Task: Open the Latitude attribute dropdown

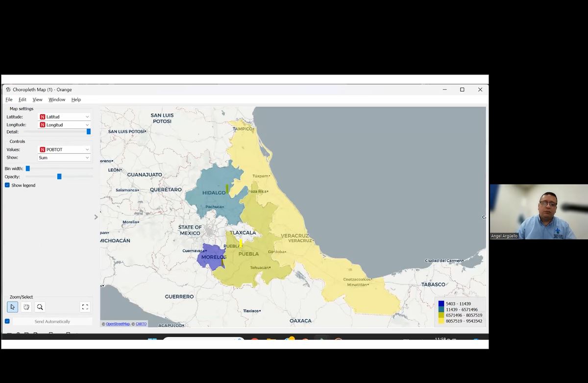Action: [64, 117]
